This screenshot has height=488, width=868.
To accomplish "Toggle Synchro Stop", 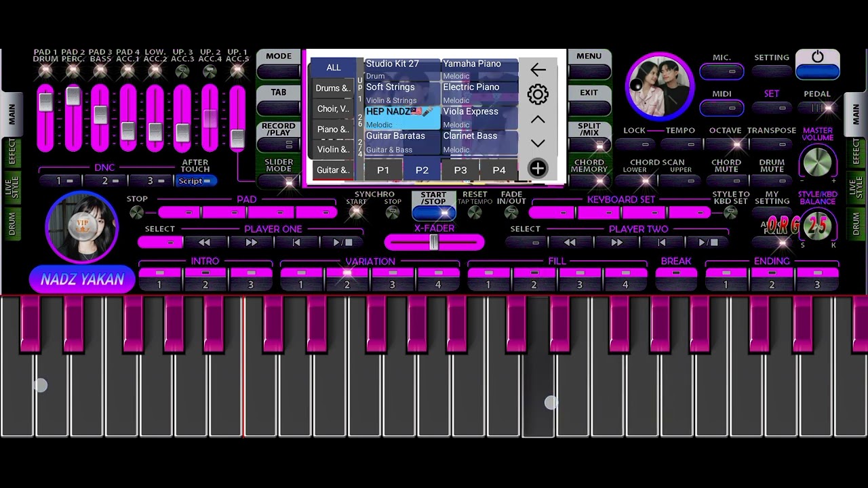I will tap(393, 213).
